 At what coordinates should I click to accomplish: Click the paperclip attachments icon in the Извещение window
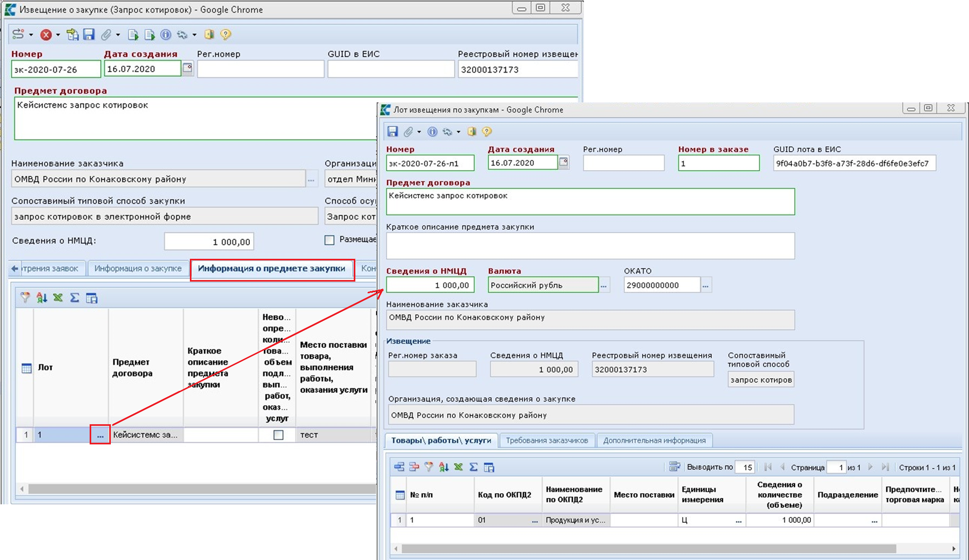coord(106,34)
